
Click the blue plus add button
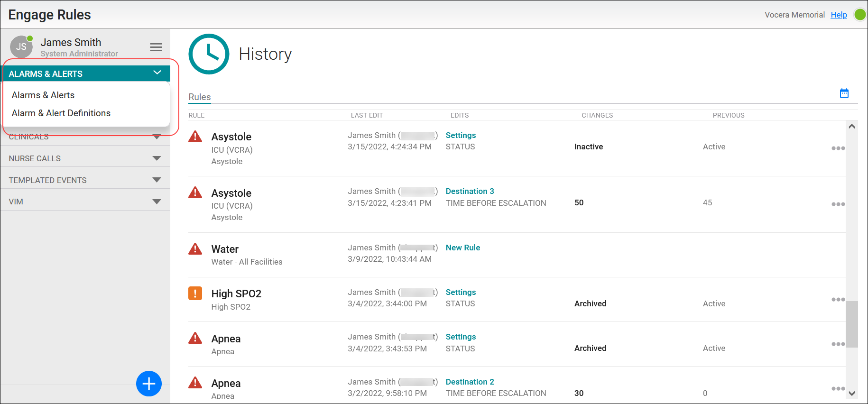click(x=149, y=384)
